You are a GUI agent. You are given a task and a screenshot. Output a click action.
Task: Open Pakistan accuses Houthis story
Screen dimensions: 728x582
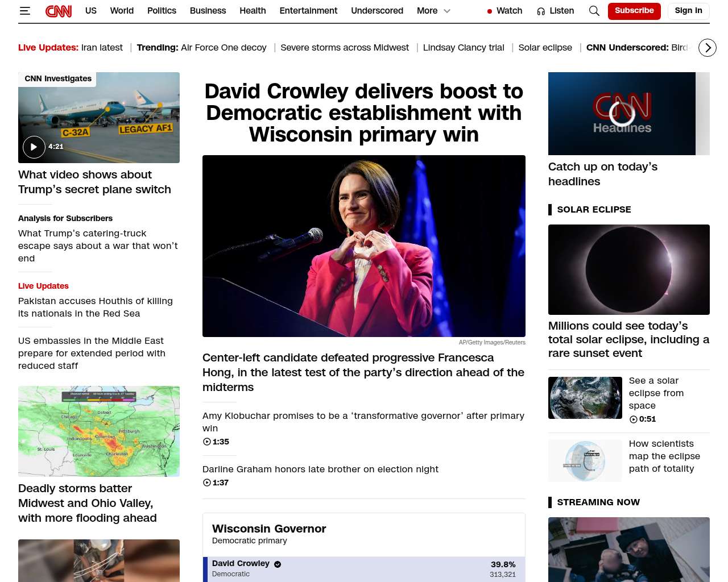(96, 307)
